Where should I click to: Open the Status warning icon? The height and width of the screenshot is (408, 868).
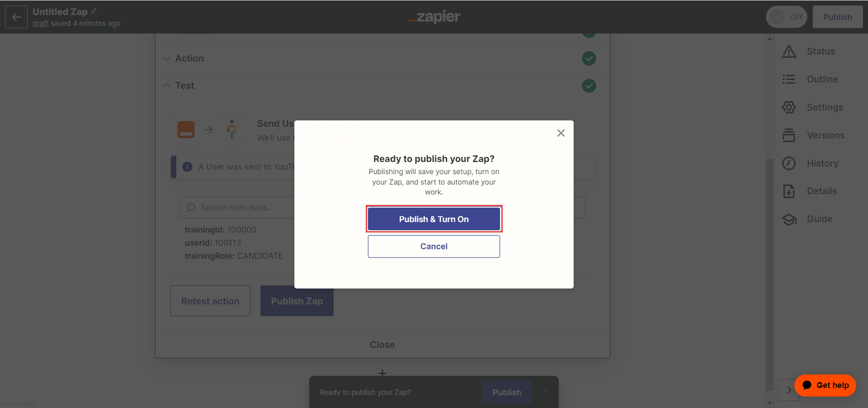(789, 52)
